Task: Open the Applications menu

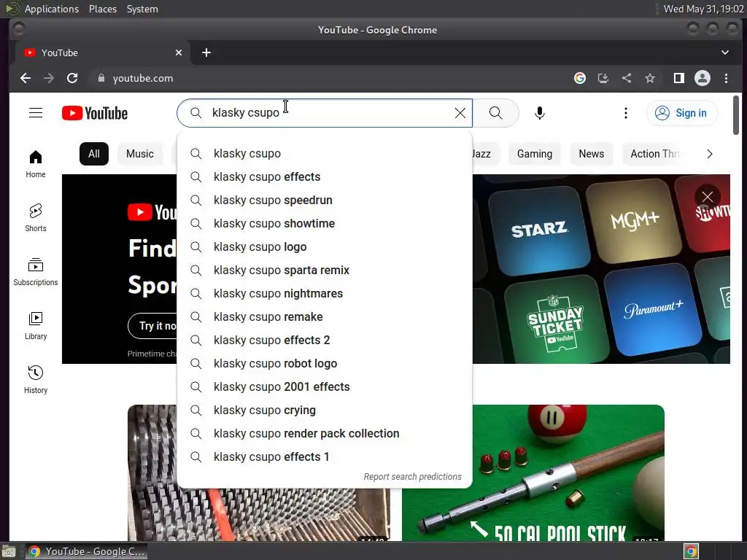Action: pyautogui.click(x=52, y=9)
